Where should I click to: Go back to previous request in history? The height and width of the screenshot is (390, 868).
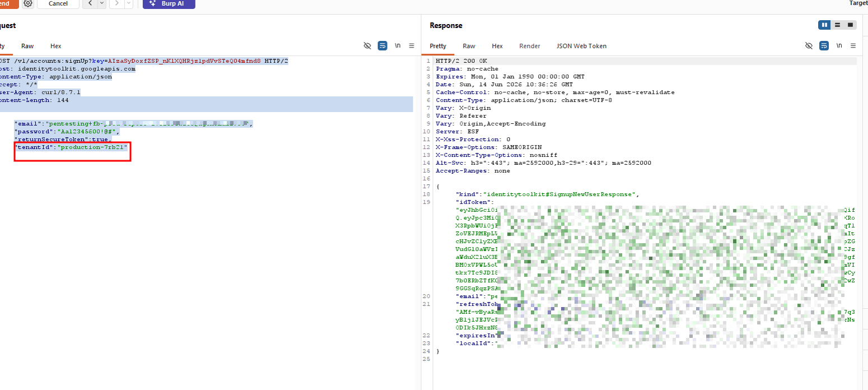[90, 3]
